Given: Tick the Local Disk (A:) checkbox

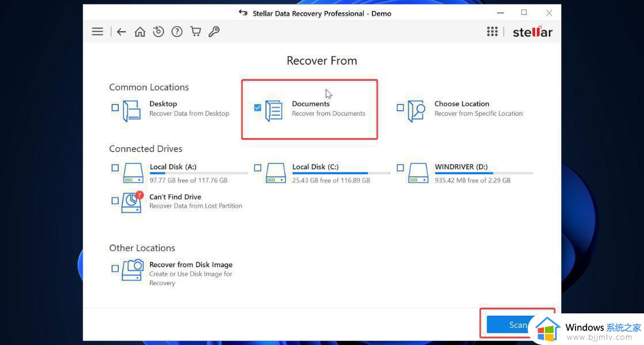Looking at the screenshot, I should click(115, 168).
